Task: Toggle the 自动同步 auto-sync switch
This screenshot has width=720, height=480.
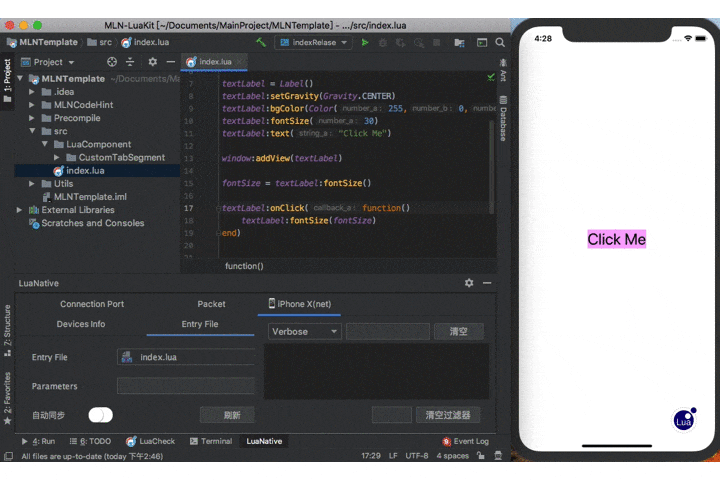Action: click(x=101, y=415)
